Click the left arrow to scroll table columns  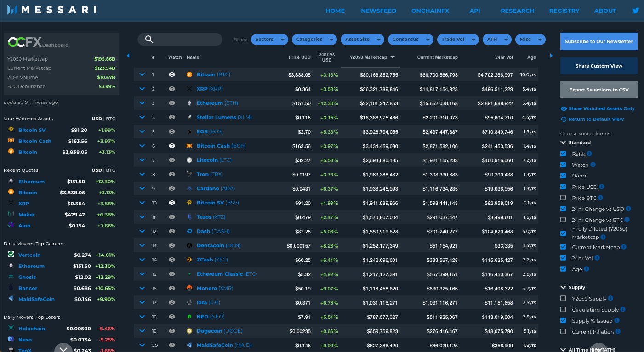click(x=128, y=56)
